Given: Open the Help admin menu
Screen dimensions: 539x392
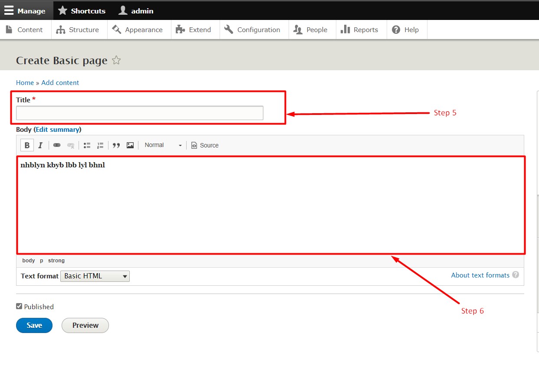Looking at the screenshot, I should [x=407, y=29].
